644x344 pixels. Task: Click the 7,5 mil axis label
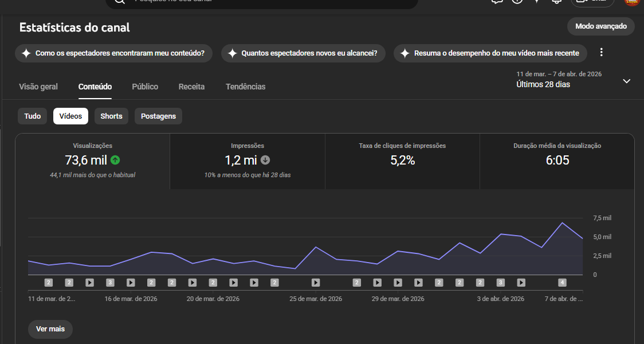coord(602,218)
